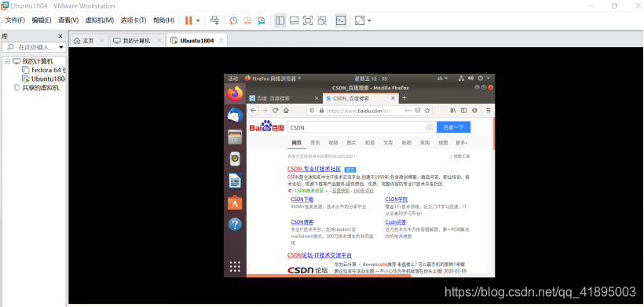Go to the Firefox home page

click(287, 111)
